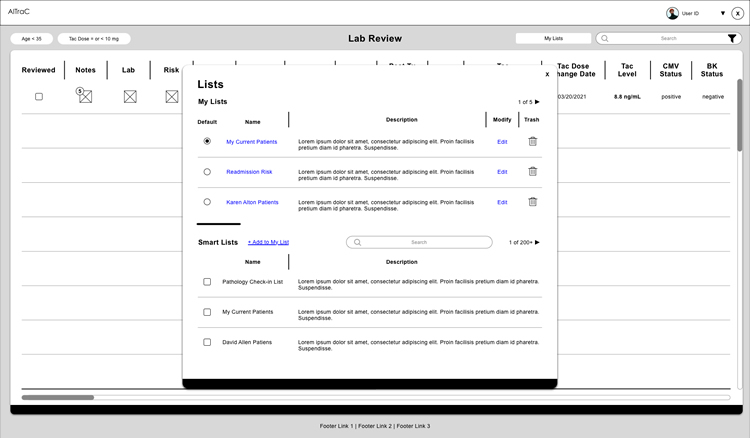Click the AlTraC logo
750x438 pixels.
[x=19, y=11]
